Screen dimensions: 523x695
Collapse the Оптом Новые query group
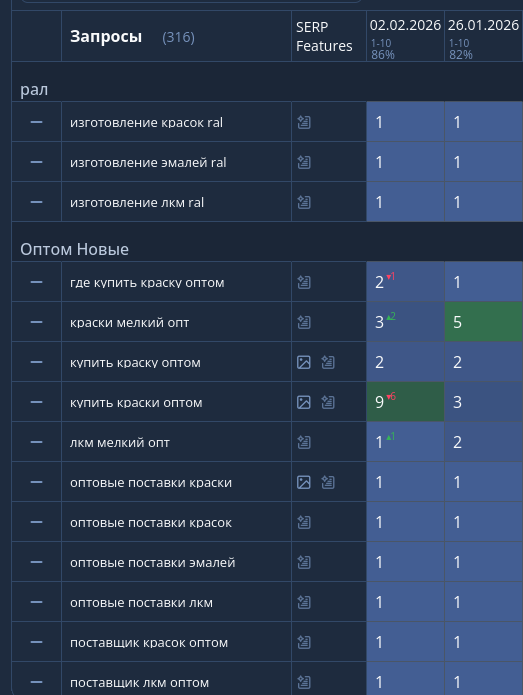click(x=74, y=249)
